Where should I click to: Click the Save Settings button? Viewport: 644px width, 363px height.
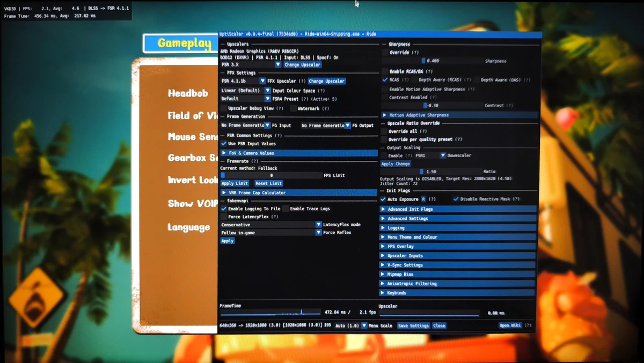[413, 325]
